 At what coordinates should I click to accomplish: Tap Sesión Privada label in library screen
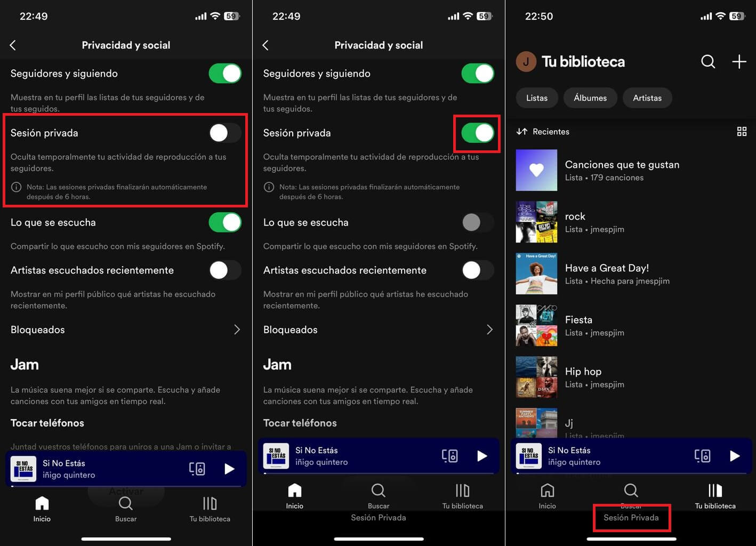click(x=631, y=518)
